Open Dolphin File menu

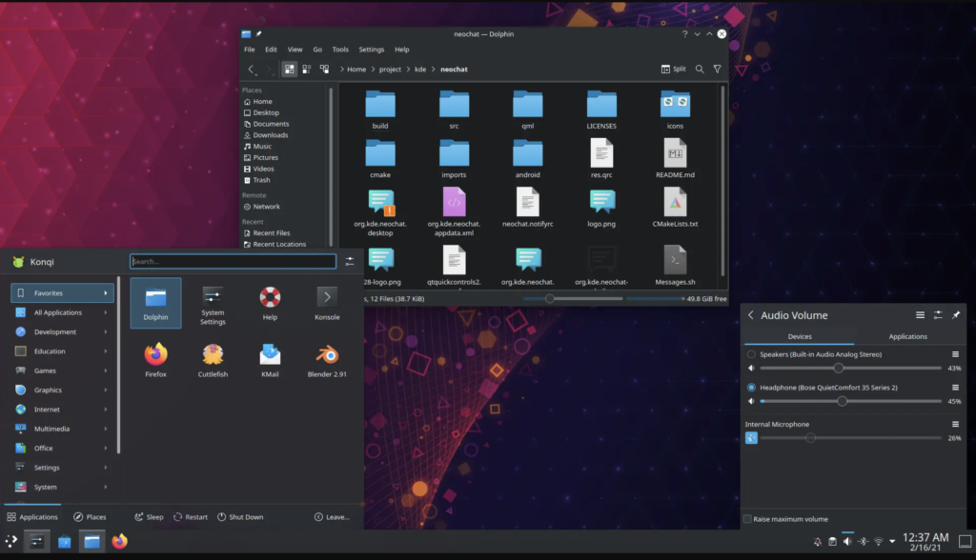pyautogui.click(x=249, y=50)
